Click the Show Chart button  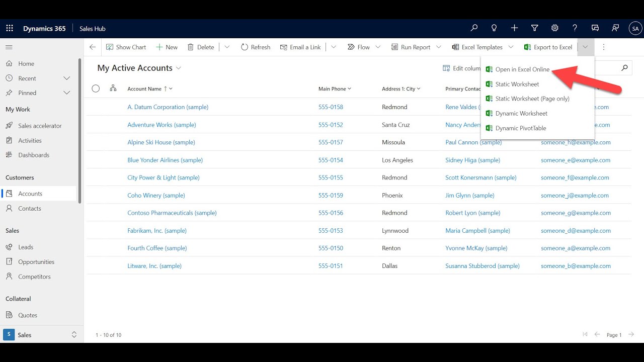click(126, 47)
